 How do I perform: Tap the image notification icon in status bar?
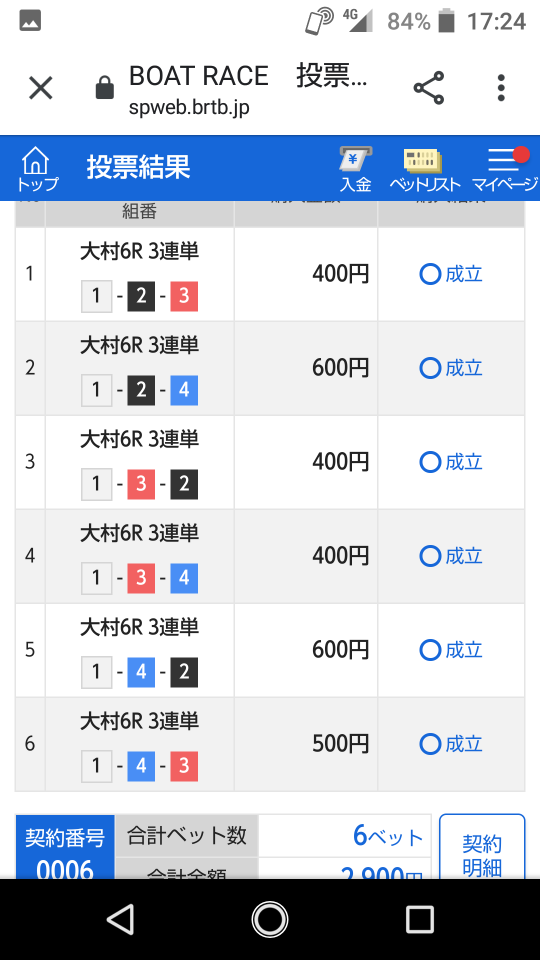coord(30,21)
